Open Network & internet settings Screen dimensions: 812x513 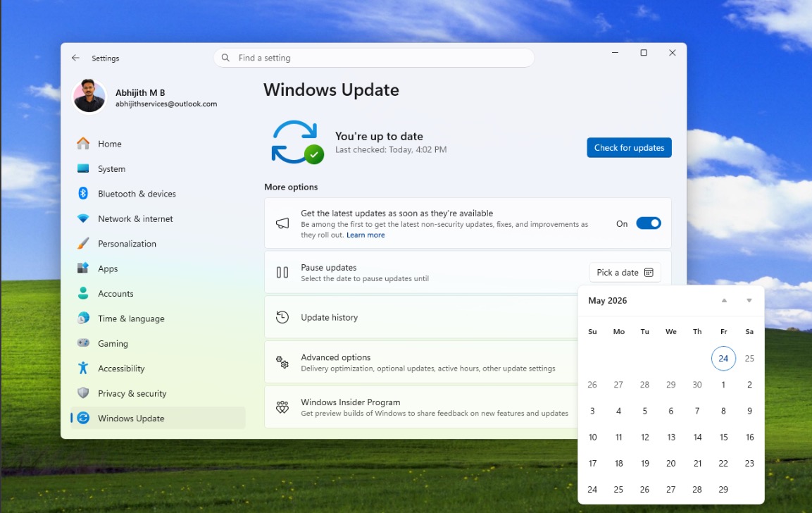(158, 218)
